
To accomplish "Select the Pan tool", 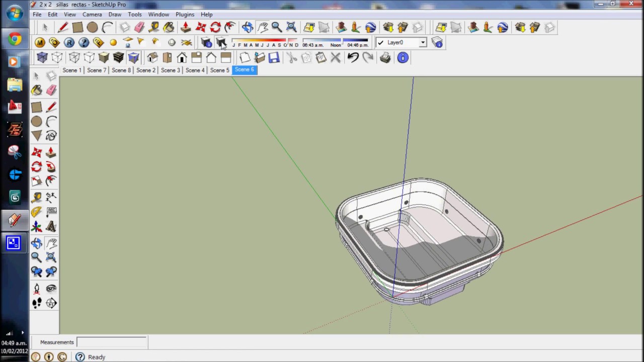I will coord(51,243).
